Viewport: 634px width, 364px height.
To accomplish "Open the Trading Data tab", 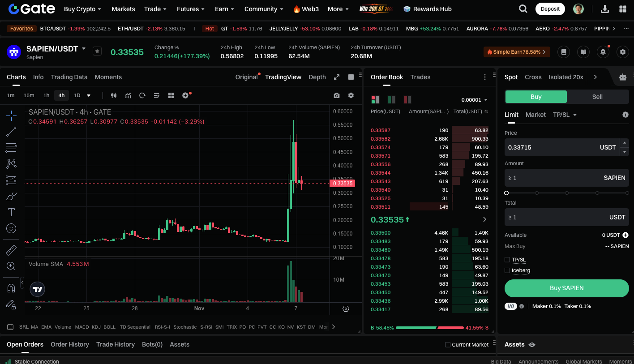I will coord(69,77).
